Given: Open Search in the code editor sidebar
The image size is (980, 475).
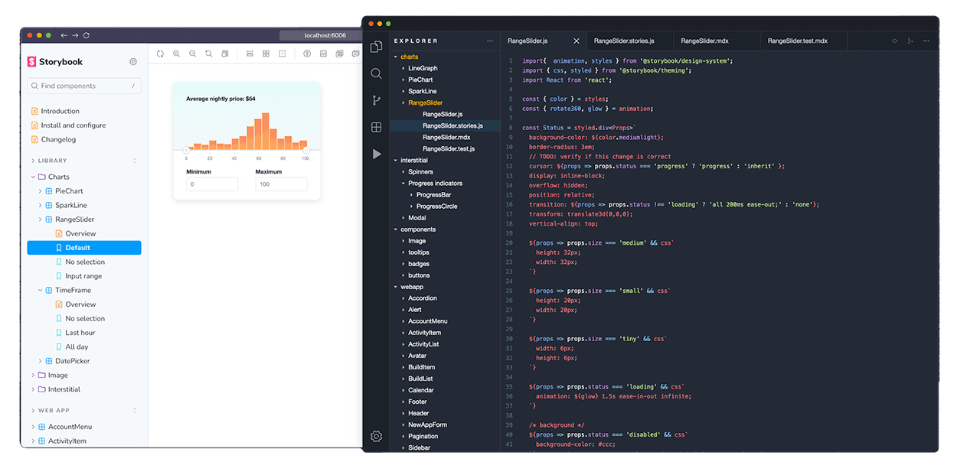Looking at the screenshot, I should (x=376, y=73).
